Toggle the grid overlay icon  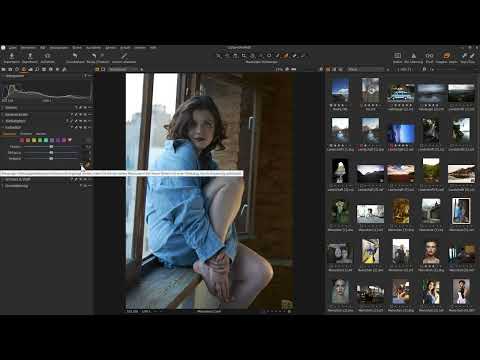[397, 56]
